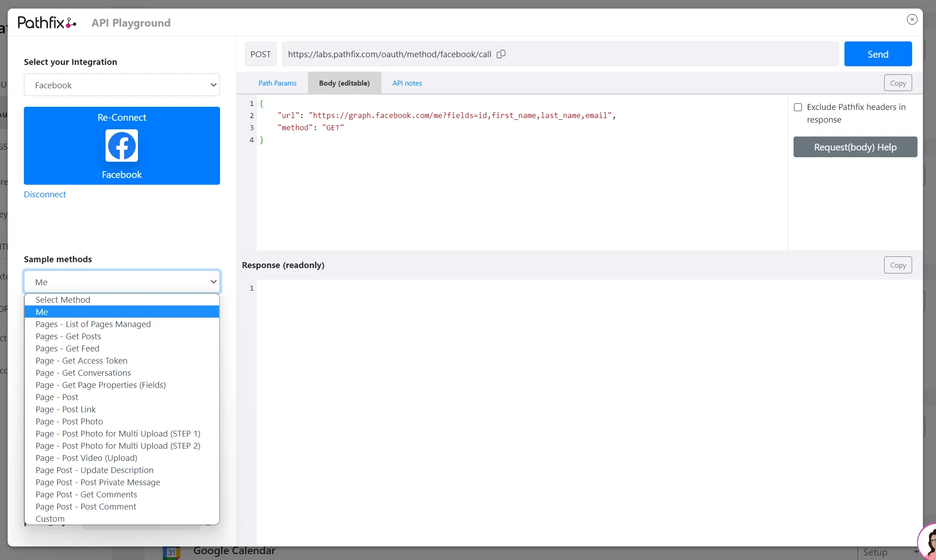Click the Disconnect link
936x560 pixels.
45,194
